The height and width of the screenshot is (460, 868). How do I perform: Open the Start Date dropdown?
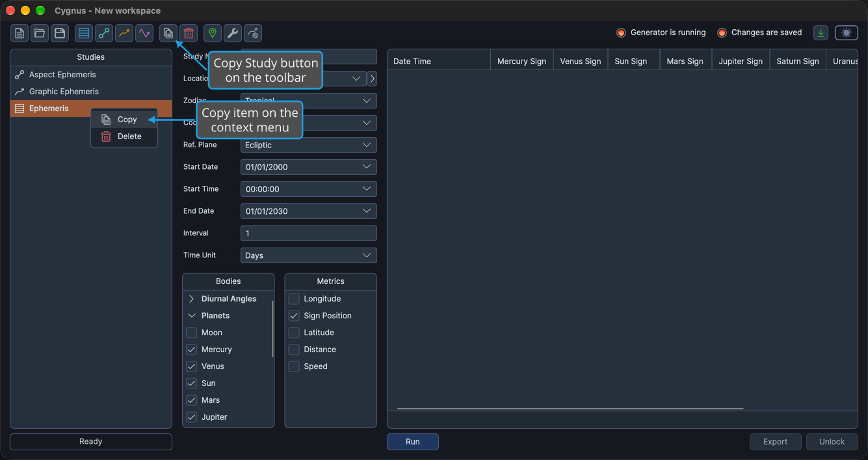[309, 167]
